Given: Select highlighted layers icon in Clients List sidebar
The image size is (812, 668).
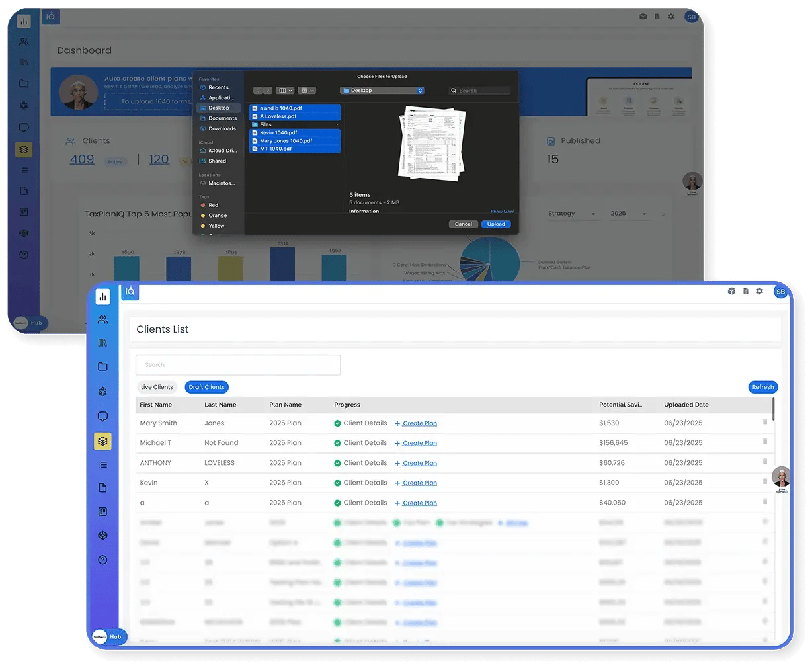Looking at the screenshot, I should pos(102,440).
